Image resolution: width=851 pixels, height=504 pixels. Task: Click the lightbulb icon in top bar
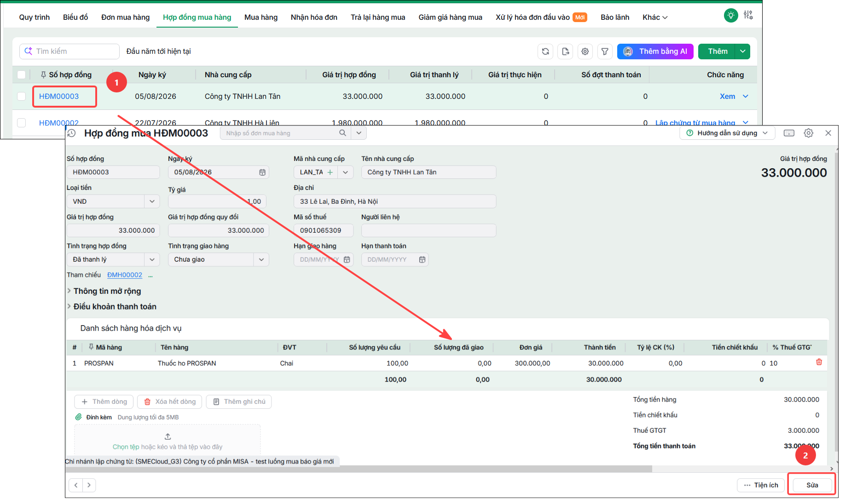[730, 15]
